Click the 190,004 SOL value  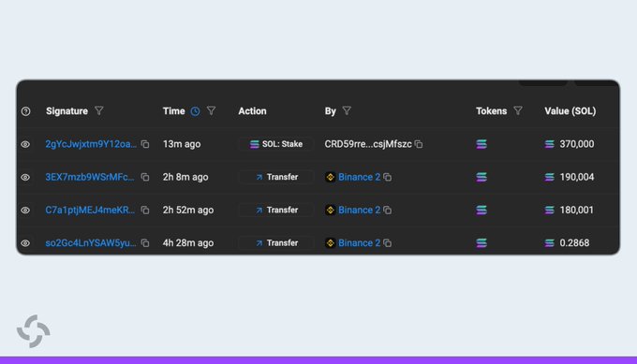tap(576, 177)
